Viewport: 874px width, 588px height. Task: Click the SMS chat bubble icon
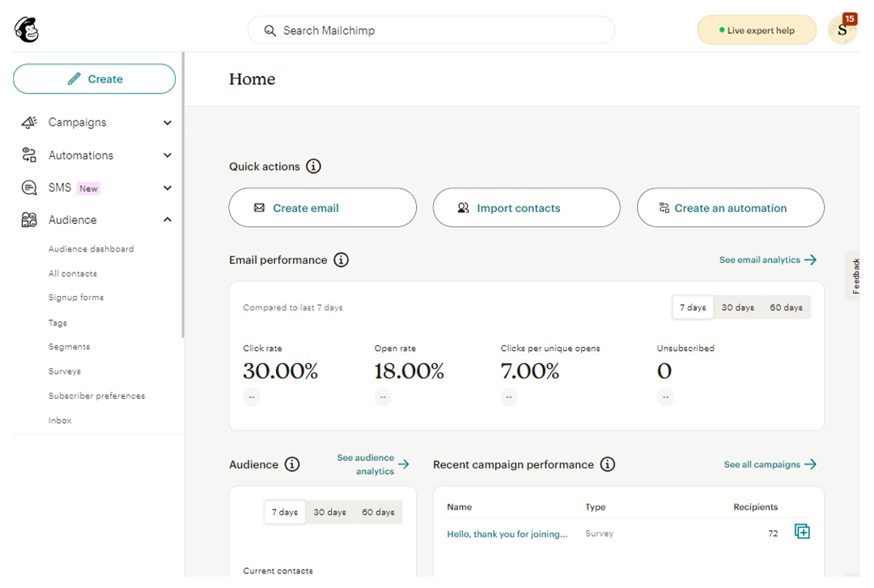(x=29, y=188)
